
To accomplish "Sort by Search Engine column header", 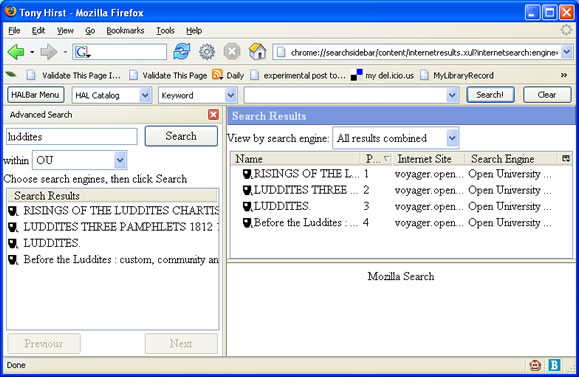I will (x=511, y=159).
